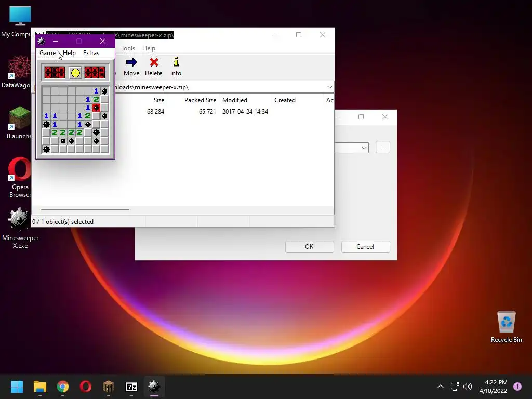Image resolution: width=532 pixels, height=399 pixels.
Task: Show hidden tray icons chevron
Action: [x=441, y=387]
